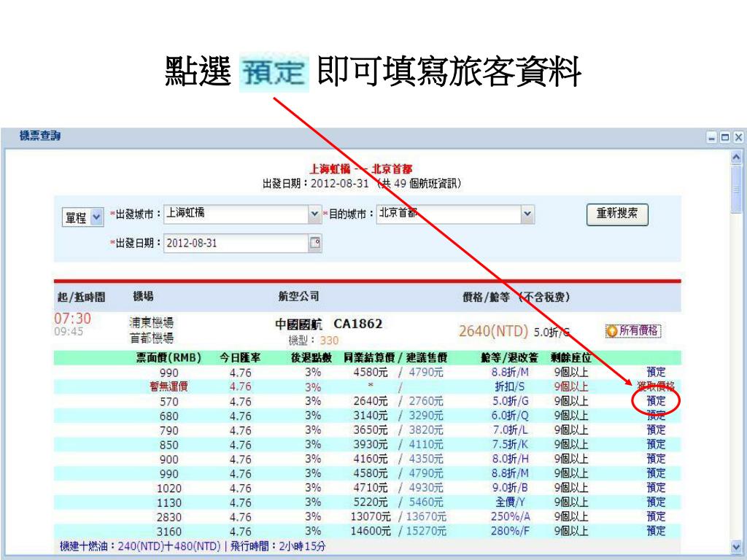Click the 250%/A cabin class link
The height and width of the screenshot is (560, 747).
[510, 517]
